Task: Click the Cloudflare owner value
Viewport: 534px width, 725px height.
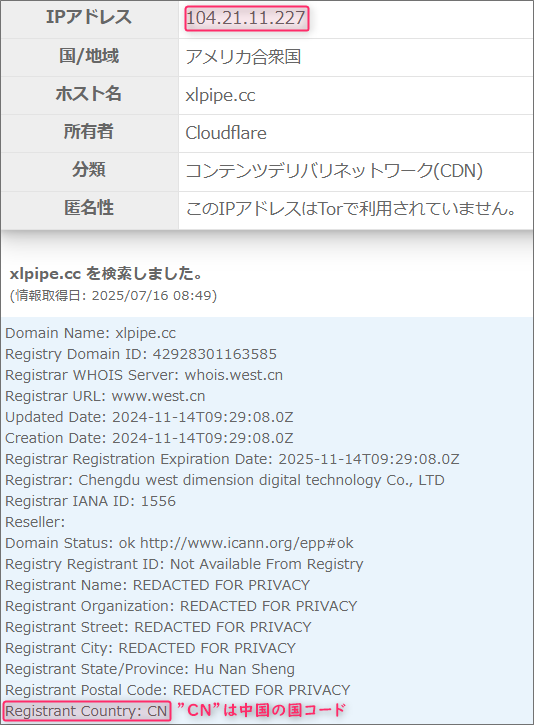Action: pyautogui.click(x=226, y=133)
